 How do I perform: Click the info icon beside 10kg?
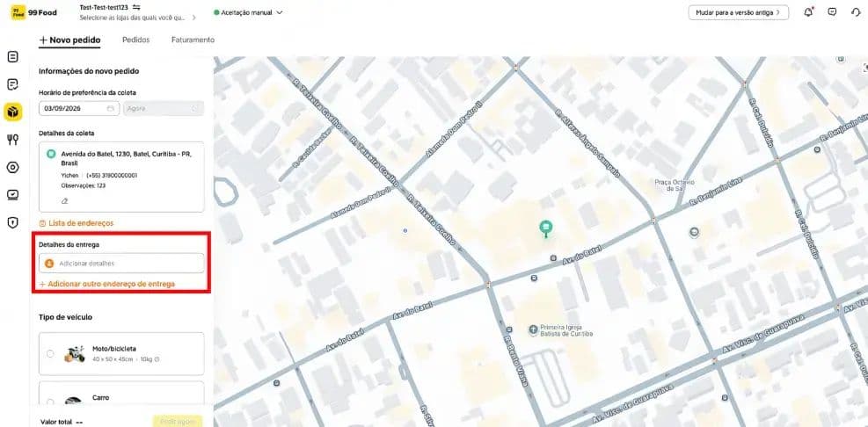[x=157, y=359]
